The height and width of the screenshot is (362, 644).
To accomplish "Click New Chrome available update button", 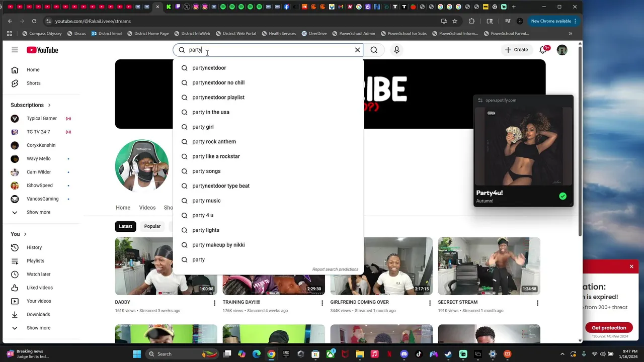I will click(x=553, y=21).
